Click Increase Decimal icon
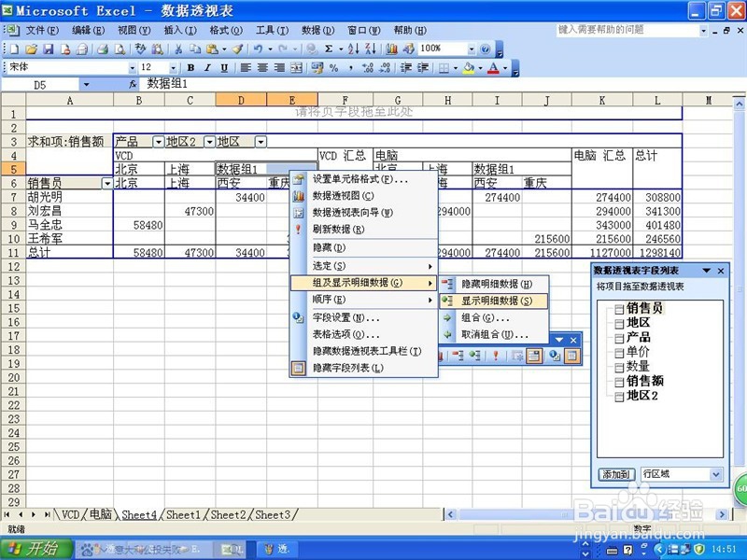This screenshot has width=747, height=560. click(368, 68)
